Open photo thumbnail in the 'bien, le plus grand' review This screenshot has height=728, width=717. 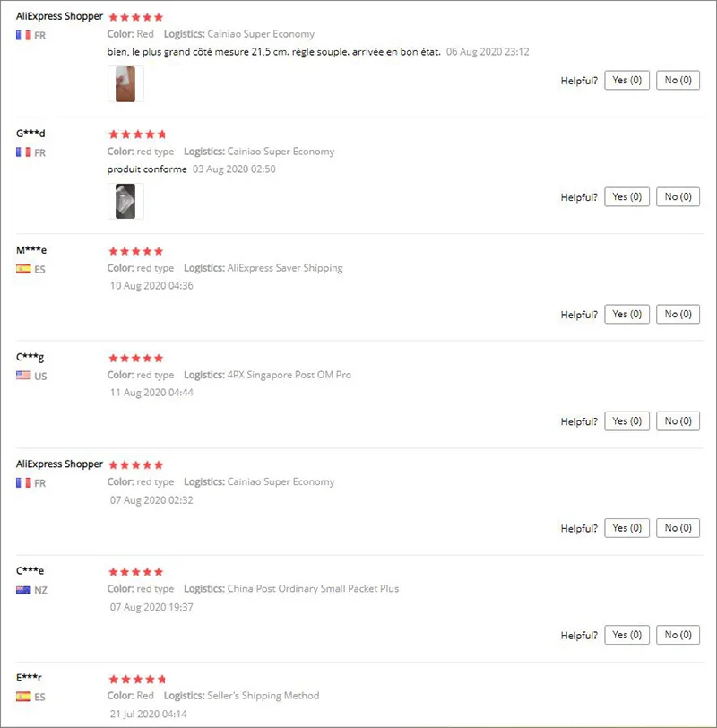125,84
